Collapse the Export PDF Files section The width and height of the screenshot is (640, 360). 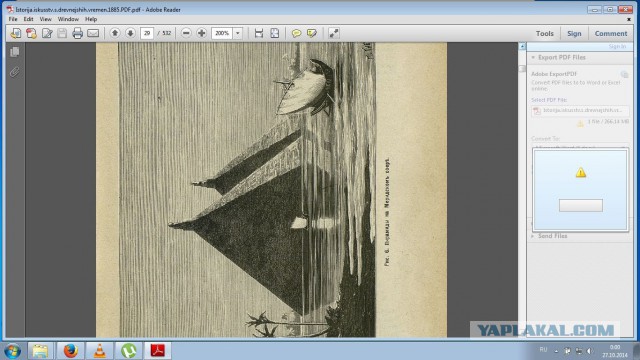(533, 58)
